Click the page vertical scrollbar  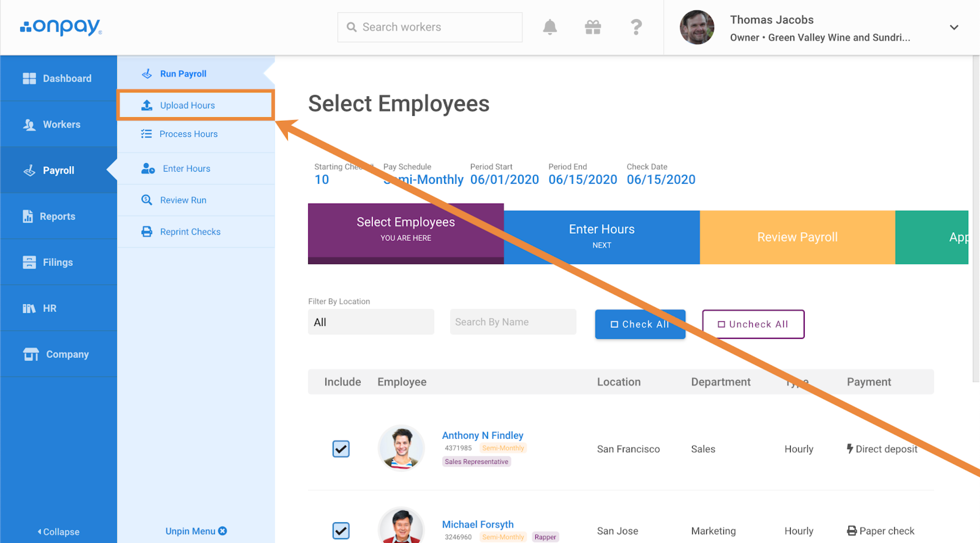click(976, 219)
